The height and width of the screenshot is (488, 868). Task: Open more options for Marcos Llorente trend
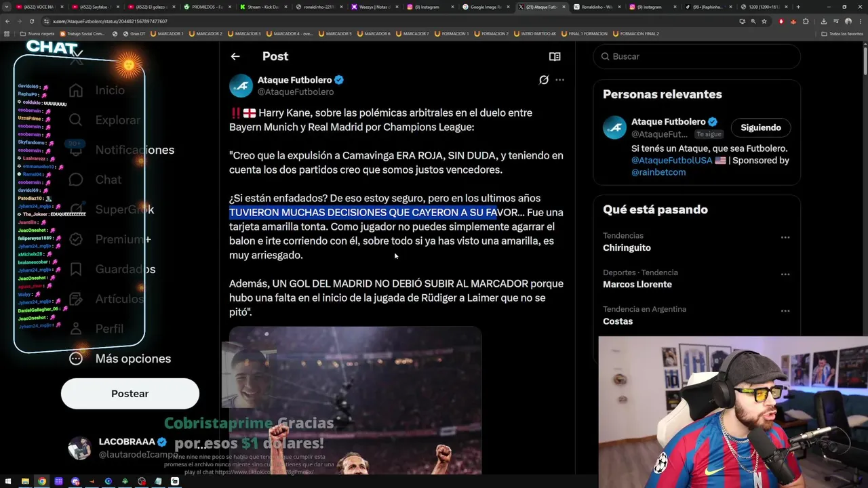(x=785, y=274)
